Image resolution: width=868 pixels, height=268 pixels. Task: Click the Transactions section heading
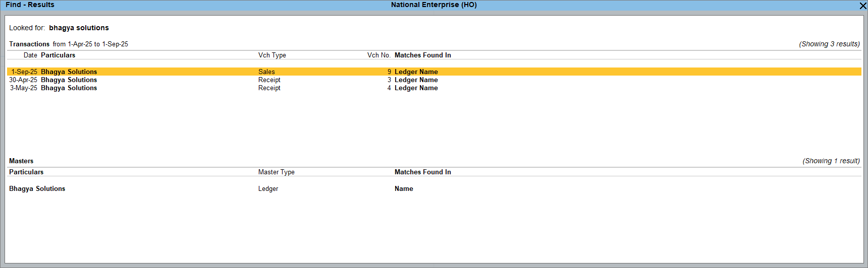click(29, 44)
